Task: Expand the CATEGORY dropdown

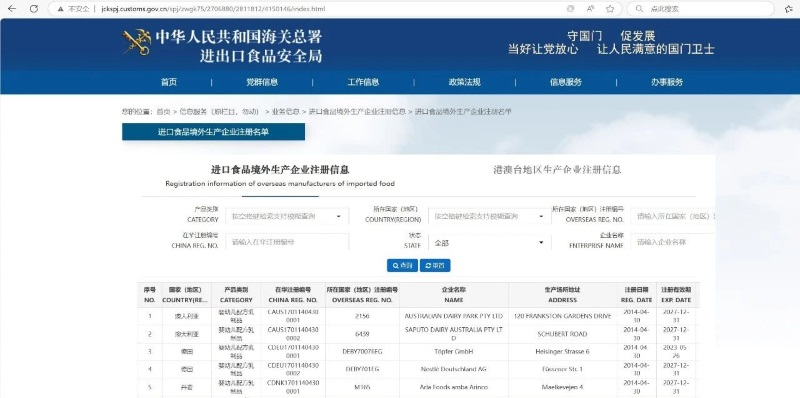Action: 287,216
